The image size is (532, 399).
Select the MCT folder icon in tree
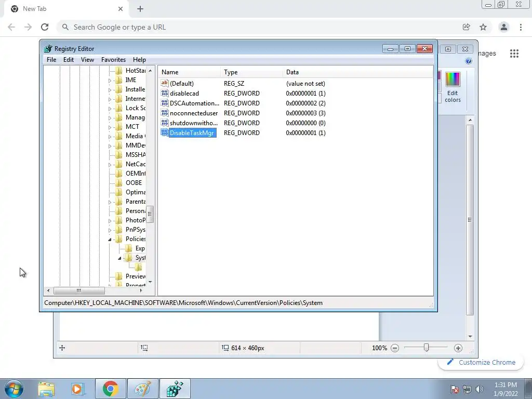coord(119,127)
